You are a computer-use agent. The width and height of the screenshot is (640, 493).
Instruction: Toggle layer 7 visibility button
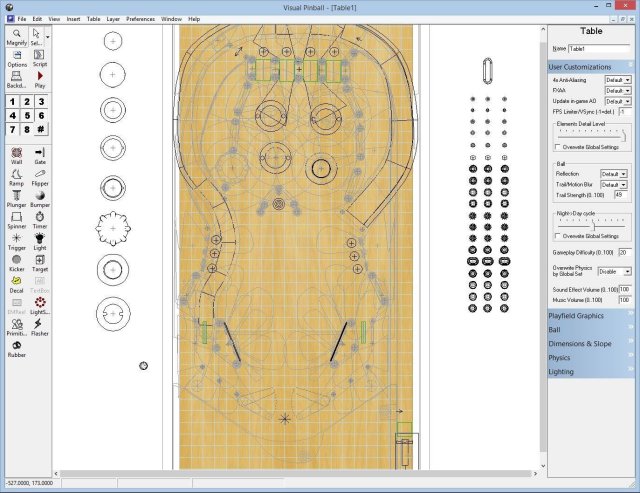(x=13, y=129)
